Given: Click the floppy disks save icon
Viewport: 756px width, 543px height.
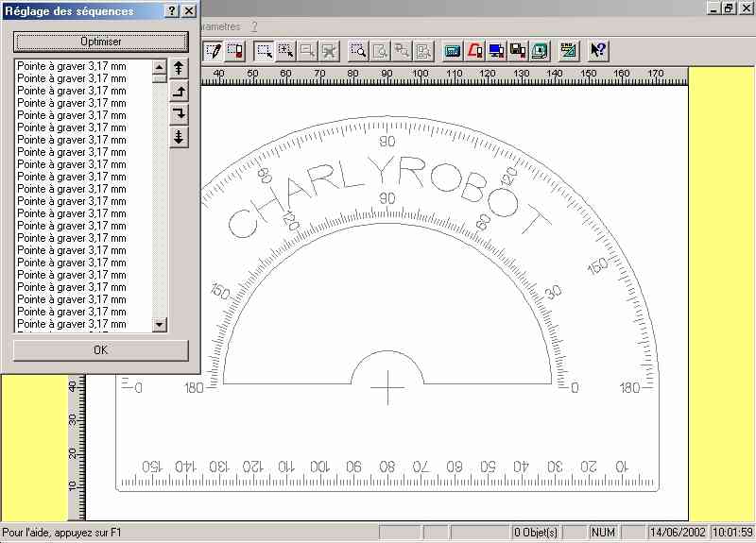Looking at the screenshot, I should tap(518, 51).
